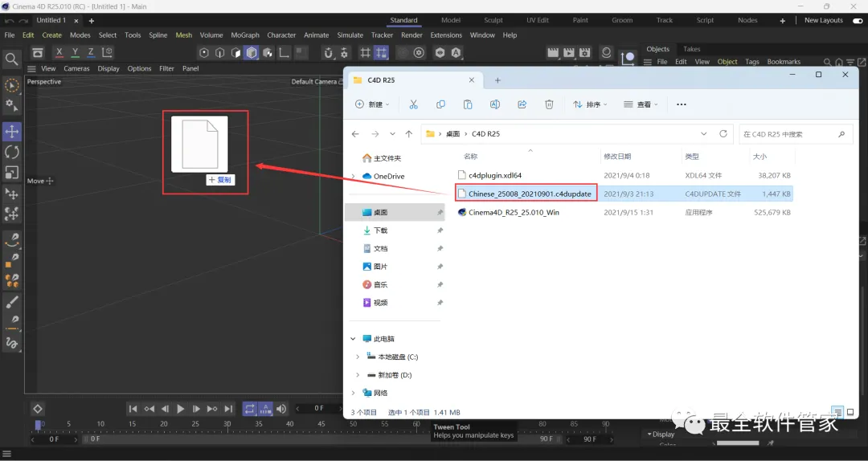Open the Create menu
The height and width of the screenshot is (461, 868).
(52, 35)
